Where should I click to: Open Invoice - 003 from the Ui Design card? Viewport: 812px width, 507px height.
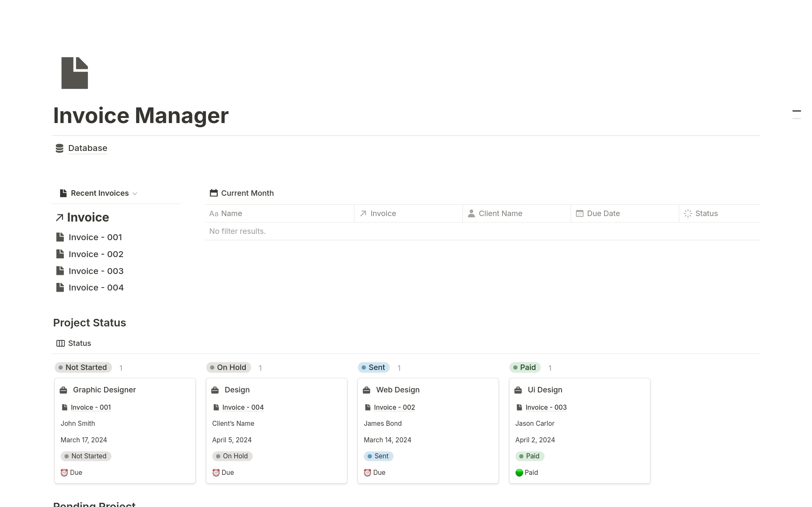546,407
